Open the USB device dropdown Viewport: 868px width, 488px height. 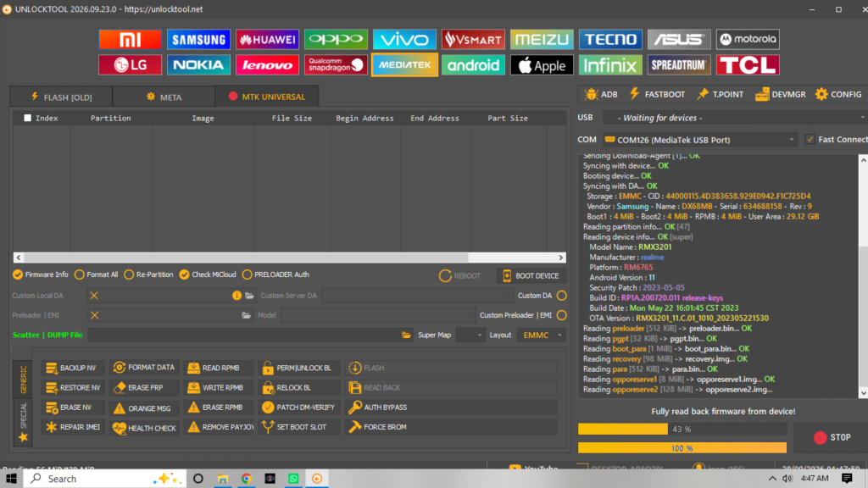(735, 118)
